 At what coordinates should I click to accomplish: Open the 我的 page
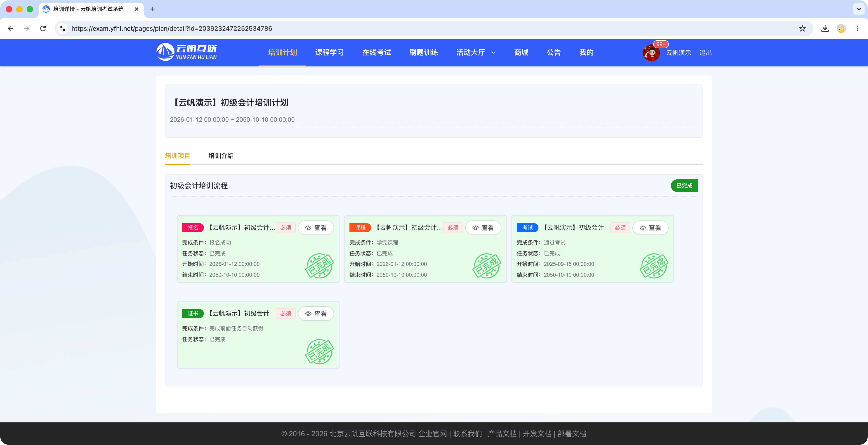[x=586, y=52]
